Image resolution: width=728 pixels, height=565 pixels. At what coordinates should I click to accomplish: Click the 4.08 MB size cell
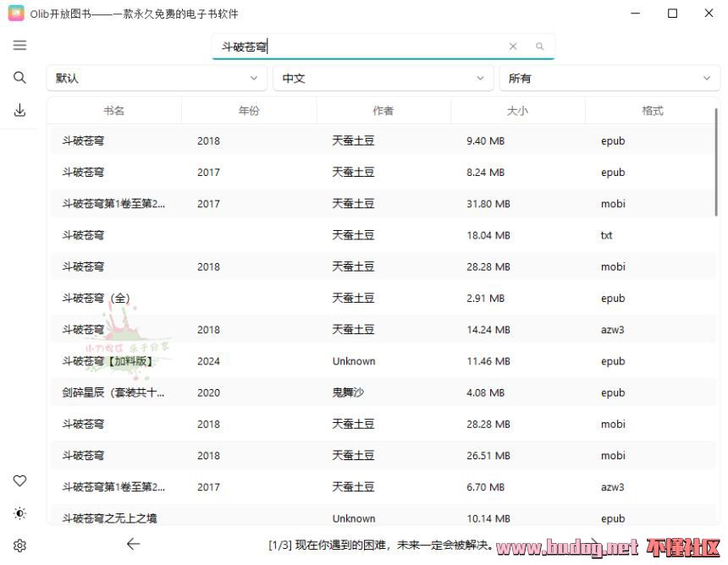point(486,393)
